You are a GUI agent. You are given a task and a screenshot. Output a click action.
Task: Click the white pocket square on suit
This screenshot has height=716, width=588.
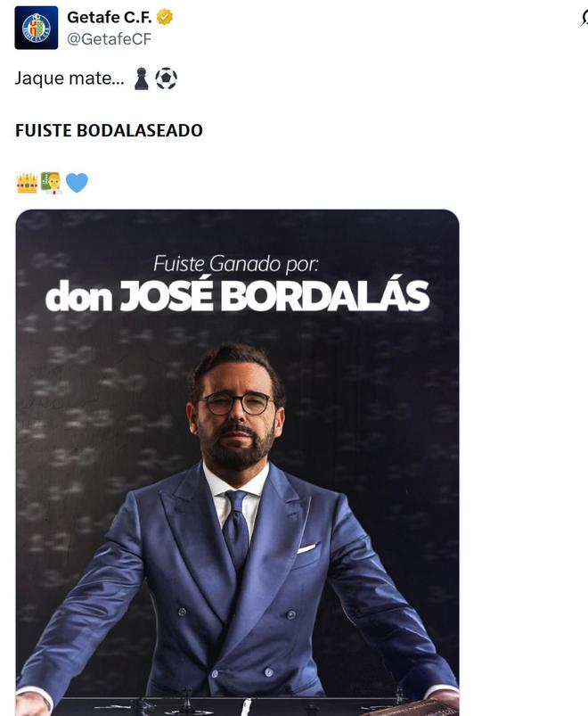point(306,547)
